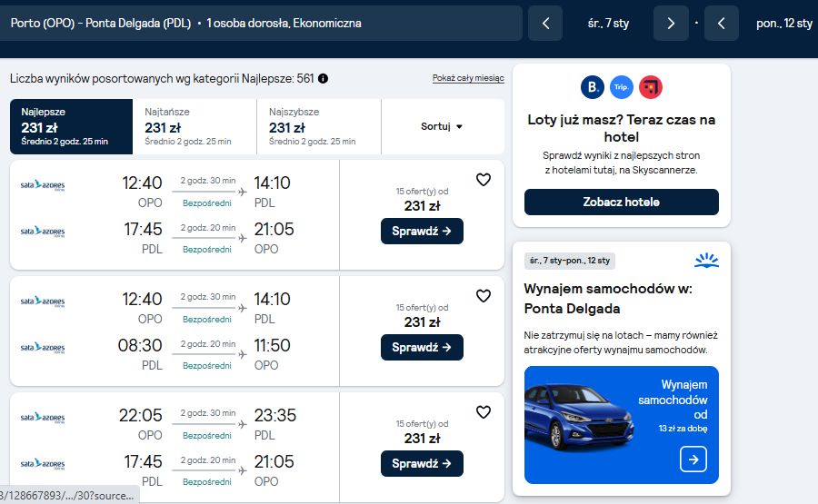Click Sprawdź on first flight result
This screenshot has width=818, height=504.
422,231
